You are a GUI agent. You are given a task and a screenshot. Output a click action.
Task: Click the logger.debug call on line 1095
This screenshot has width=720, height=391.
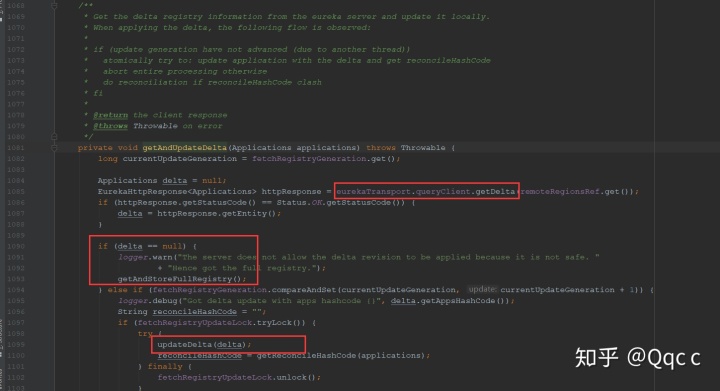click(147, 301)
